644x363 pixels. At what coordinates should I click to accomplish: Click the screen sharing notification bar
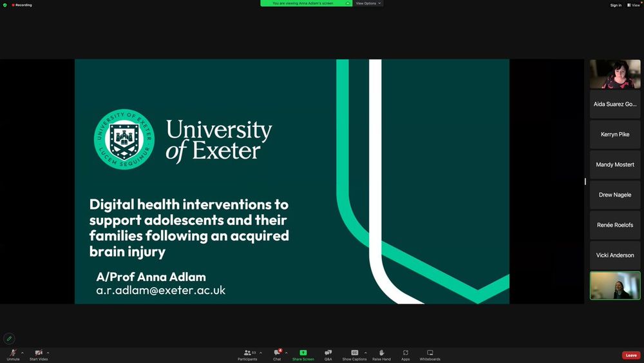(x=306, y=3)
